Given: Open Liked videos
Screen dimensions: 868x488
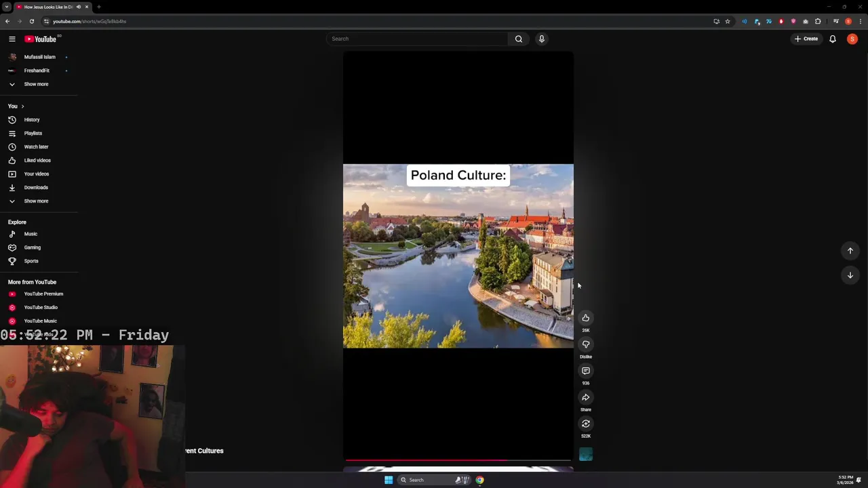Looking at the screenshot, I should 39,161.
